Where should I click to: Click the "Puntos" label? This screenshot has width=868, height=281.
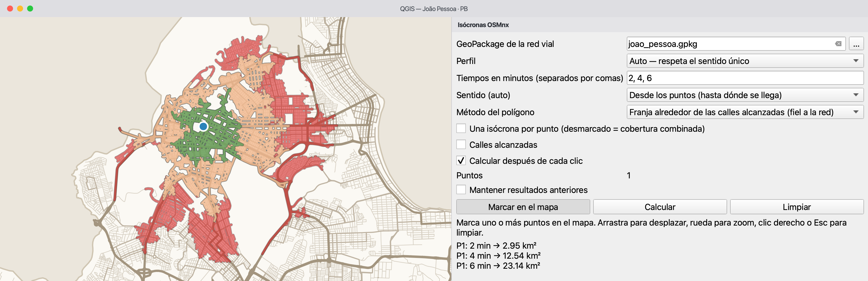click(x=469, y=175)
